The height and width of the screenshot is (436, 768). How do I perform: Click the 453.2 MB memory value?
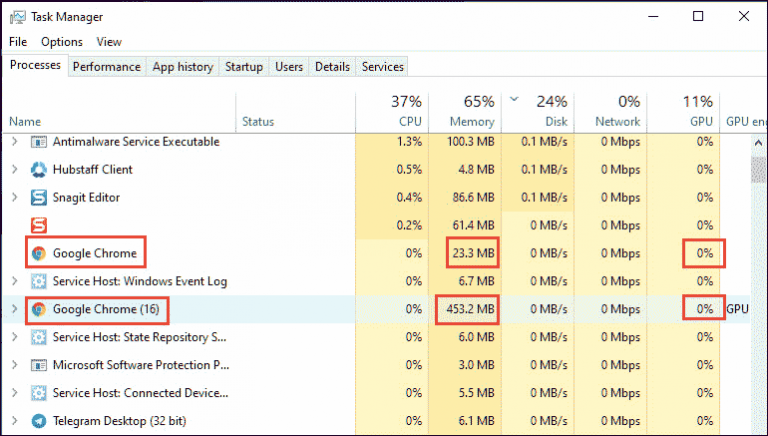point(470,309)
